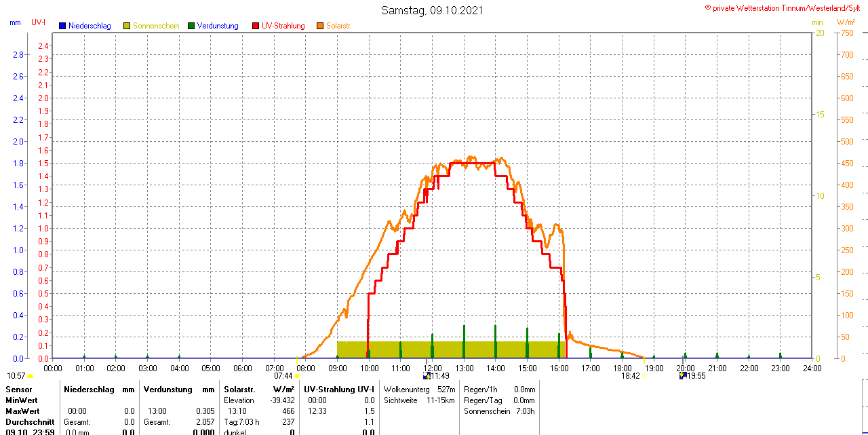868x435 pixels.
Task: Click the red UV-Strahlung legend square
Action: pos(256,26)
